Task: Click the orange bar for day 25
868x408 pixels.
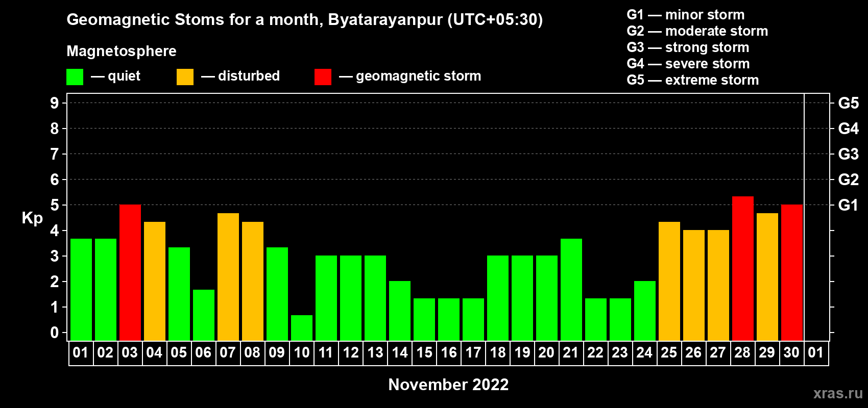Action: 669,282
